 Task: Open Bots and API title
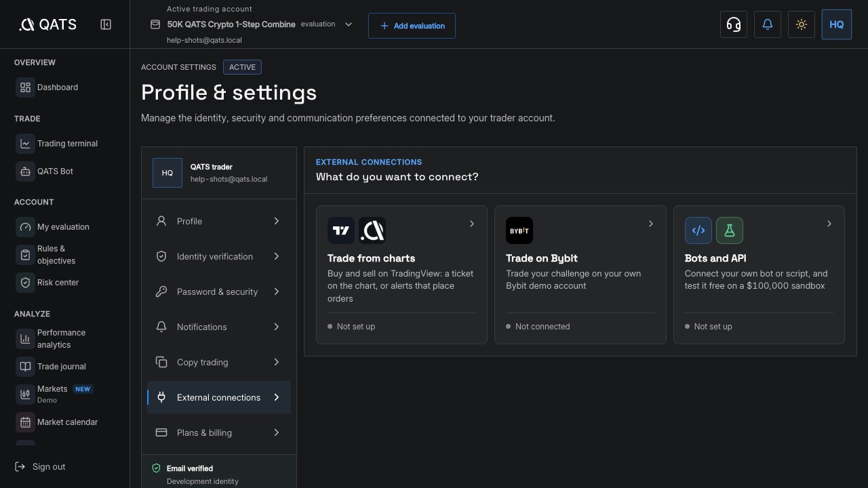pos(715,258)
